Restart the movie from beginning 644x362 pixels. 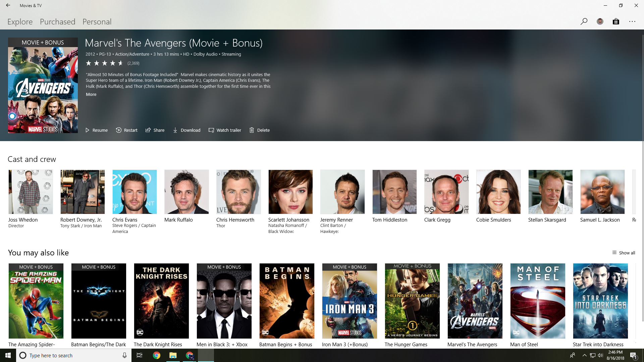[127, 130]
